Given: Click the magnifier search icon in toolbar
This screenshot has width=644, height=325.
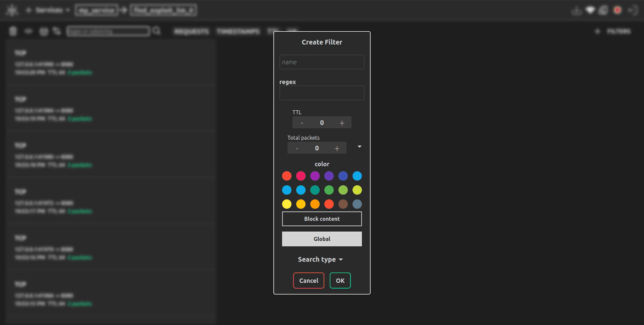Looking at the screenshot, I should click(156, 31).
